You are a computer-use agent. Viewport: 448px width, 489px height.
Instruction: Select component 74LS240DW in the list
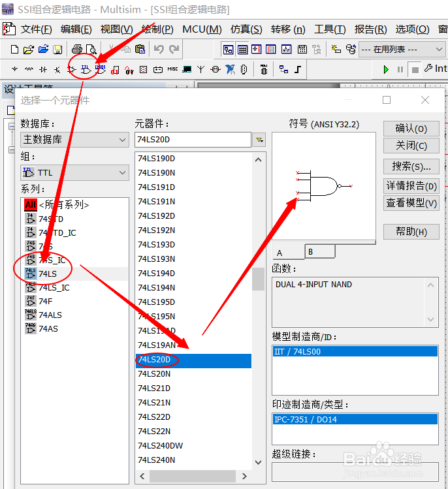(193, 446)
